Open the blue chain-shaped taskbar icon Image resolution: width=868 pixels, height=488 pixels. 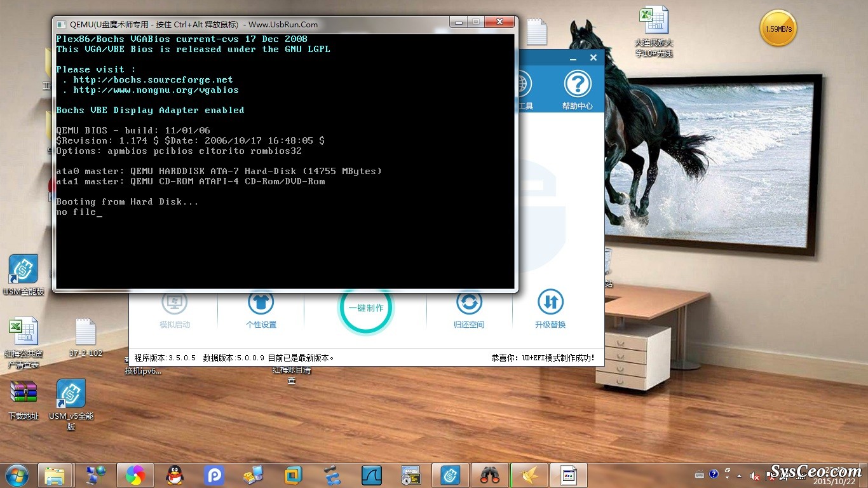pyautogui.click(x=332, y=475)
